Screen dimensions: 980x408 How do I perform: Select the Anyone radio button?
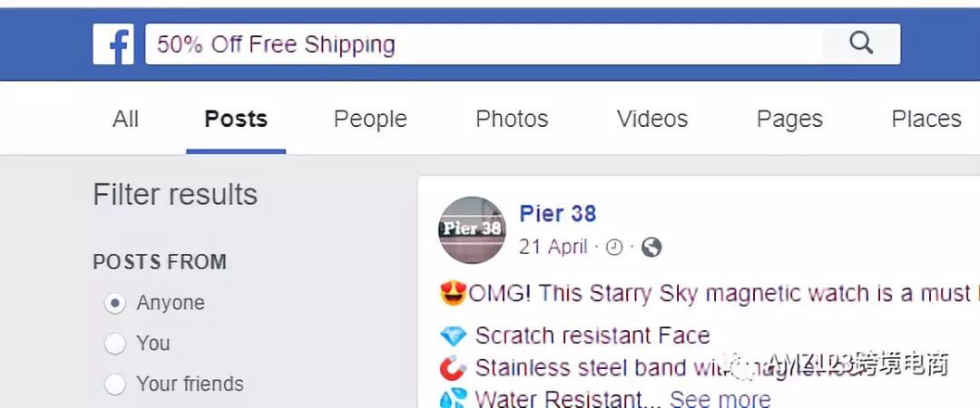point(115,304)
